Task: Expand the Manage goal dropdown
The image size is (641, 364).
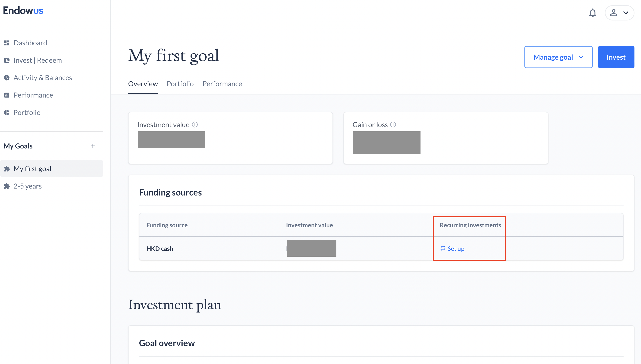Action: click(x=558, y=57)
